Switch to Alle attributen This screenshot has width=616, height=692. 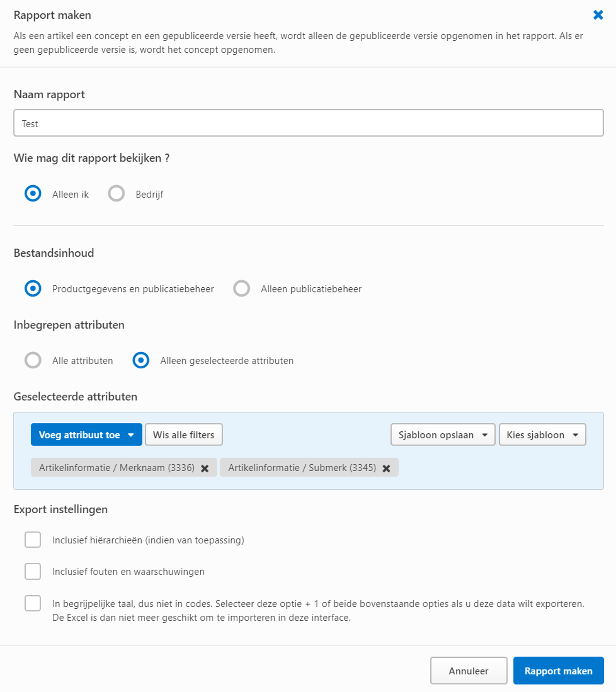click(33, 360)
